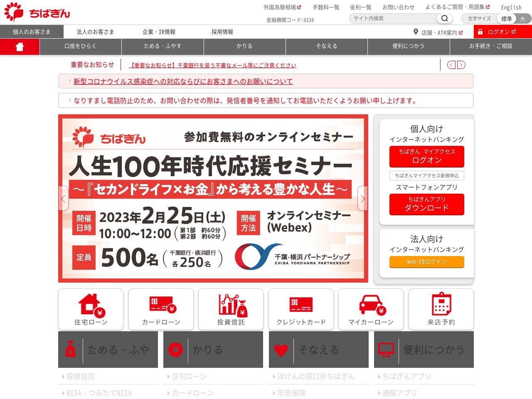Image resolution: width=532 pixels, height=399 pixels.
Task: Open the かりる navigation menu
Action: (245, 46)
